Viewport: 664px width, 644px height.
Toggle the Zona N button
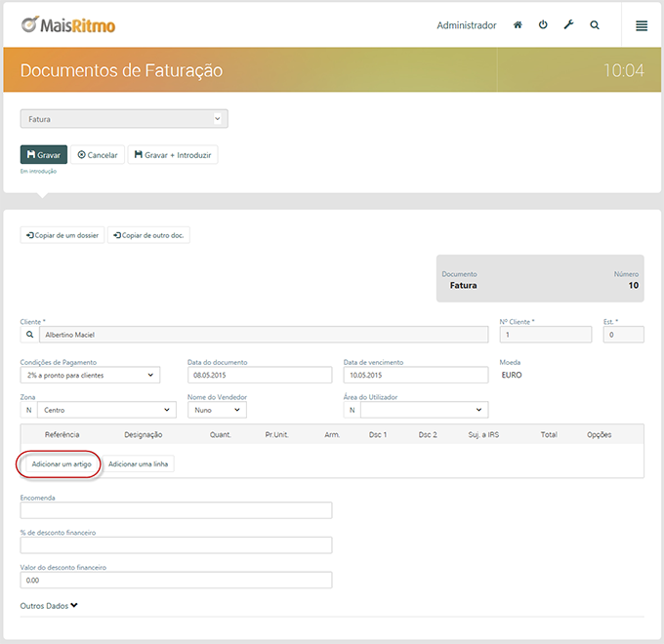[x=28, y=410]
